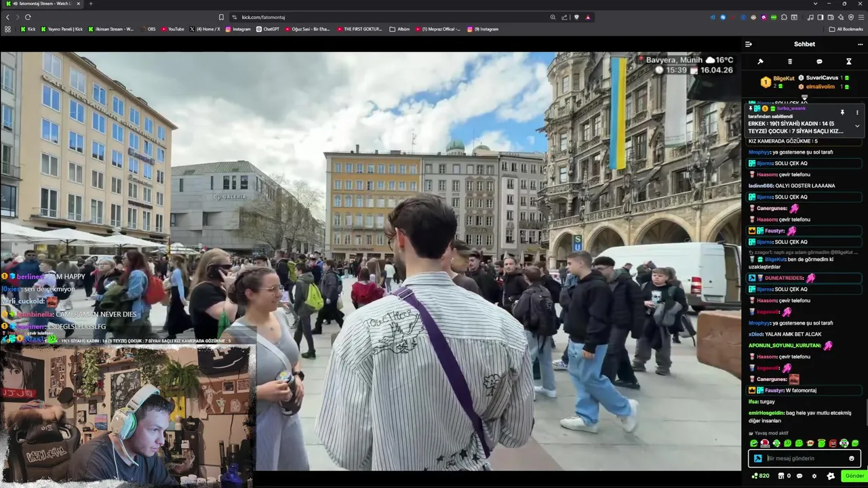Open pinned message vertical dots menu
The image size is (868, 488).
point(857,113)
